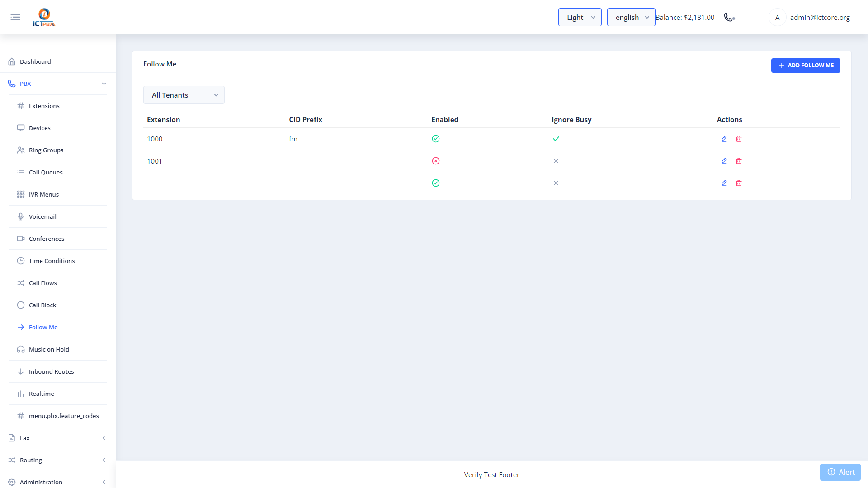Select Follow Me in sidebar
The image size is (868, 488).
(x=58, y=327)
